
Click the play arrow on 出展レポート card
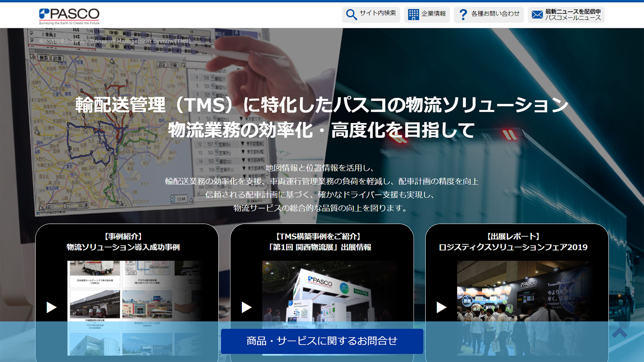pos(441,307)
